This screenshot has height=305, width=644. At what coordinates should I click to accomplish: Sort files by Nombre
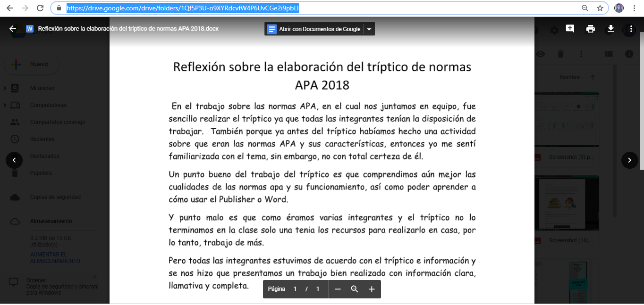point(570,77)
